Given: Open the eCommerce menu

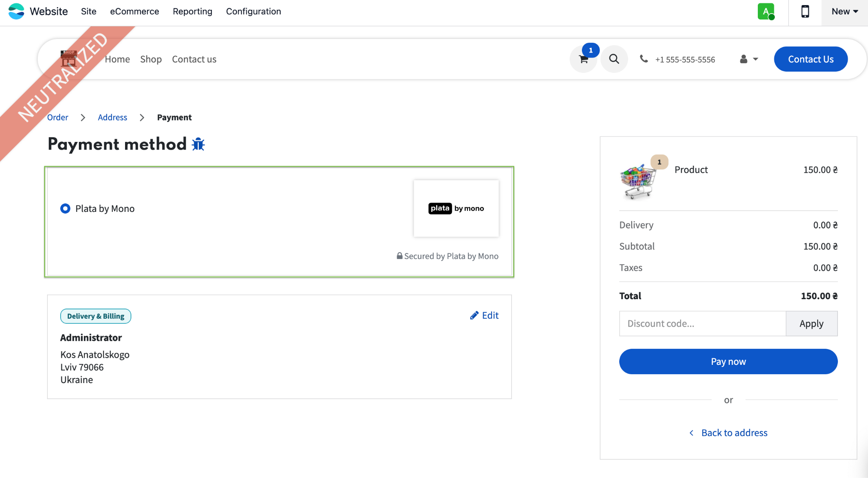Looking at the screenshot, I should click(x=134, y=11).
